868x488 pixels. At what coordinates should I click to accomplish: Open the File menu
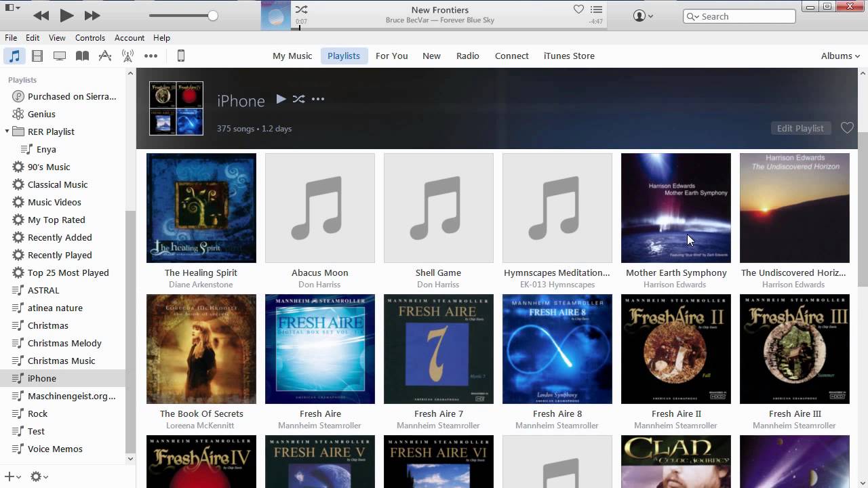tap(11, 38)
